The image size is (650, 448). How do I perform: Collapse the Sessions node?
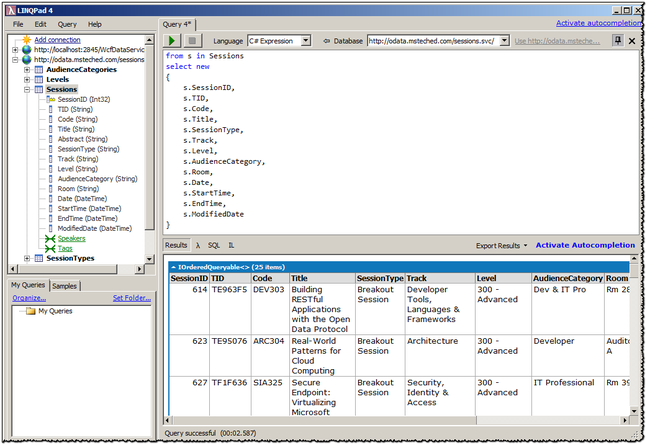pos(27,90)
